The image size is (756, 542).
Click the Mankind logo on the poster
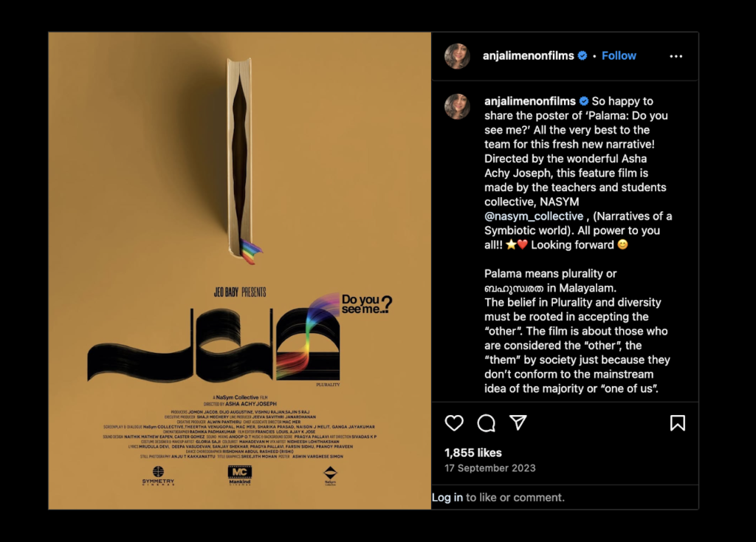point(240,475)
